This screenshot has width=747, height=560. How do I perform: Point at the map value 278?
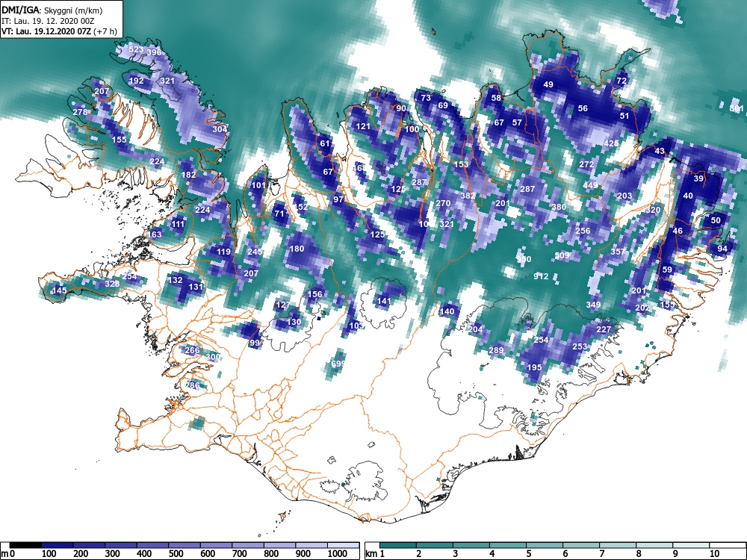click(80, 113)
